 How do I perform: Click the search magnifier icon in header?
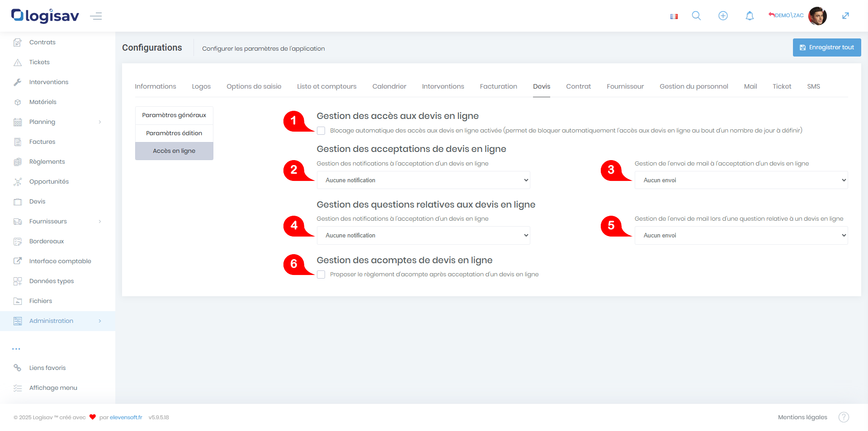[x=696, y=16]
